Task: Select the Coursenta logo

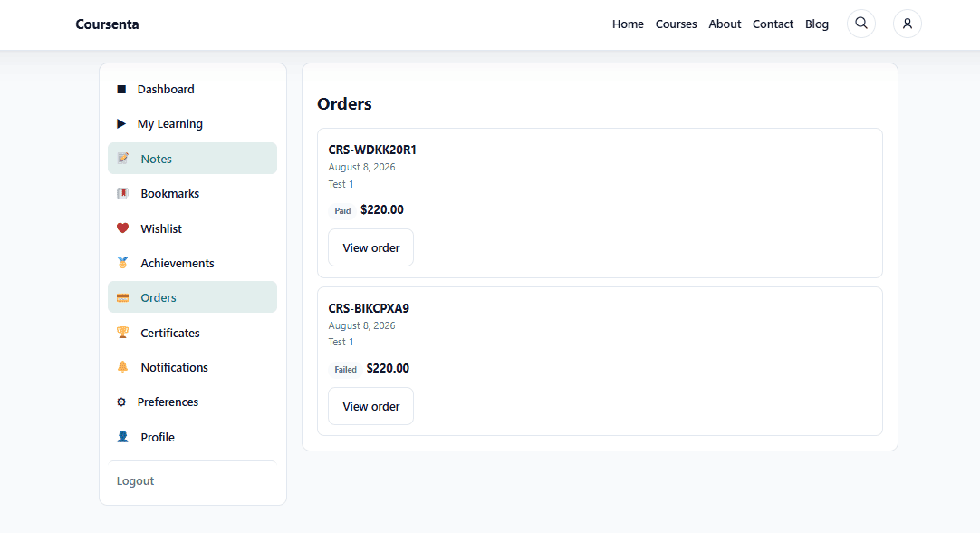Action: 108,24
